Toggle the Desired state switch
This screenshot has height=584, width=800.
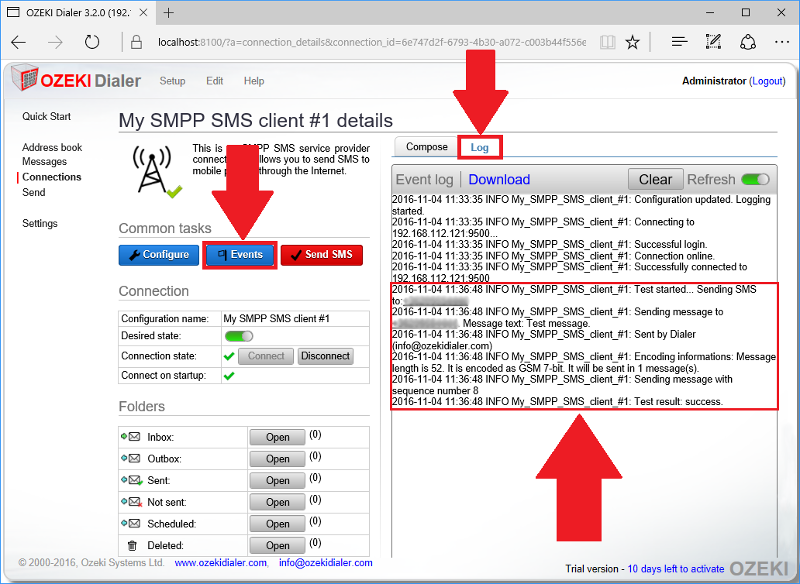[238, 337]
